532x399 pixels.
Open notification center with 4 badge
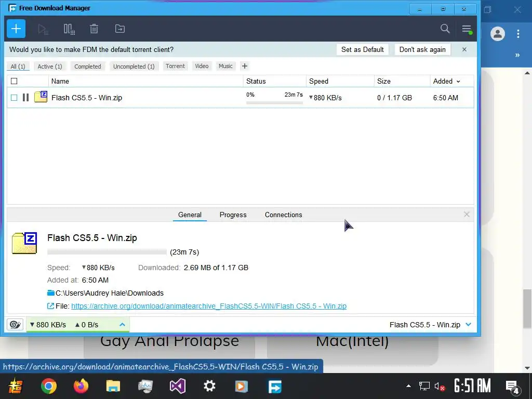pyautogui.click(x=512, y=387)
